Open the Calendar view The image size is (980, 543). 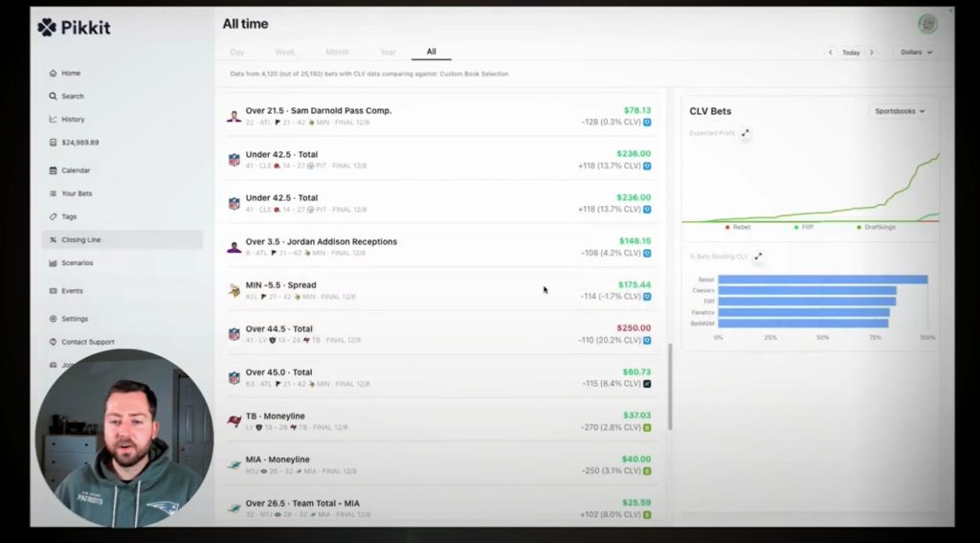76,170
